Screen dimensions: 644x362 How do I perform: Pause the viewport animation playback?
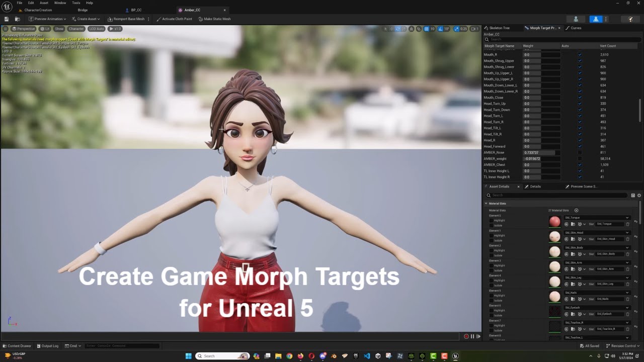[x=472, y=336]
